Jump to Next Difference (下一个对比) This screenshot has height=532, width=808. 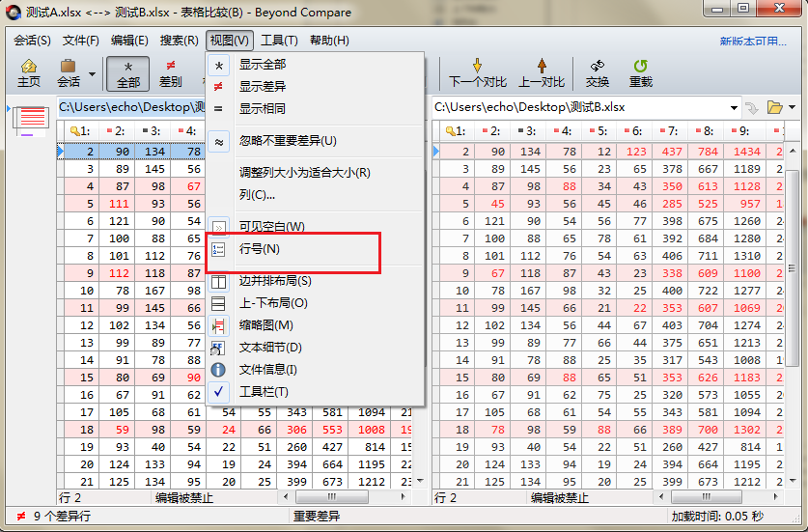point(477,73)
